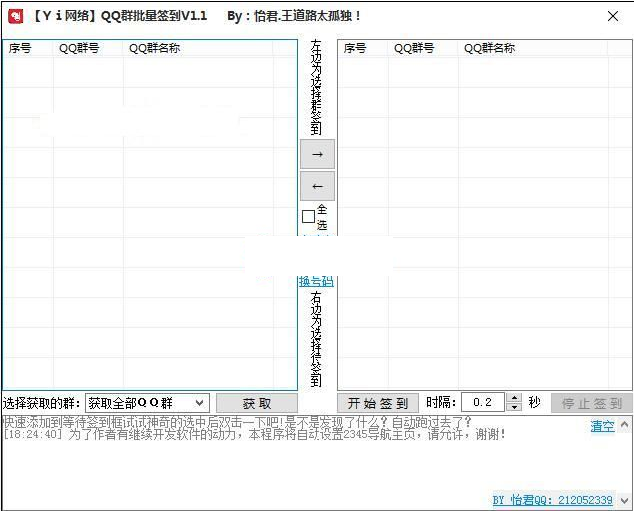The width and height of the screenshot is (634, 512).
Task: Click the red app icon in title bar
Action: point(15,16)
